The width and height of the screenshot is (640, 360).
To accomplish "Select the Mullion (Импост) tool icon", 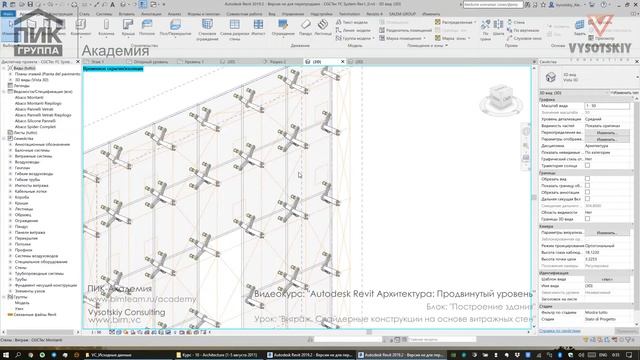I will click(258, 24).
